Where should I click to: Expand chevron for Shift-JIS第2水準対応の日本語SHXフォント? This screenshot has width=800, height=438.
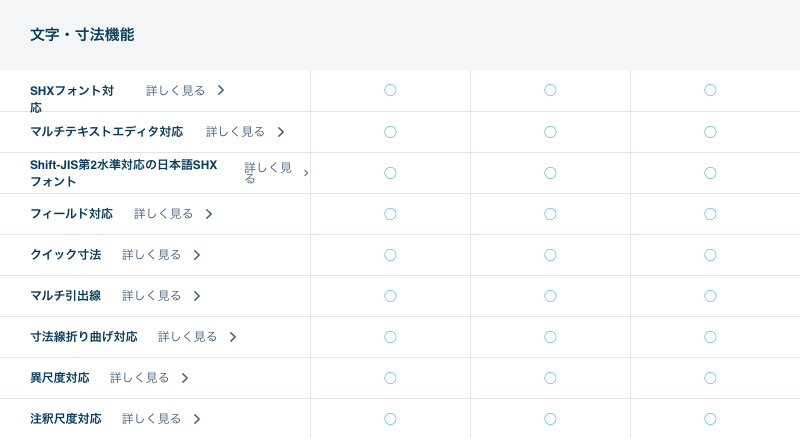[x=306, y=173]
